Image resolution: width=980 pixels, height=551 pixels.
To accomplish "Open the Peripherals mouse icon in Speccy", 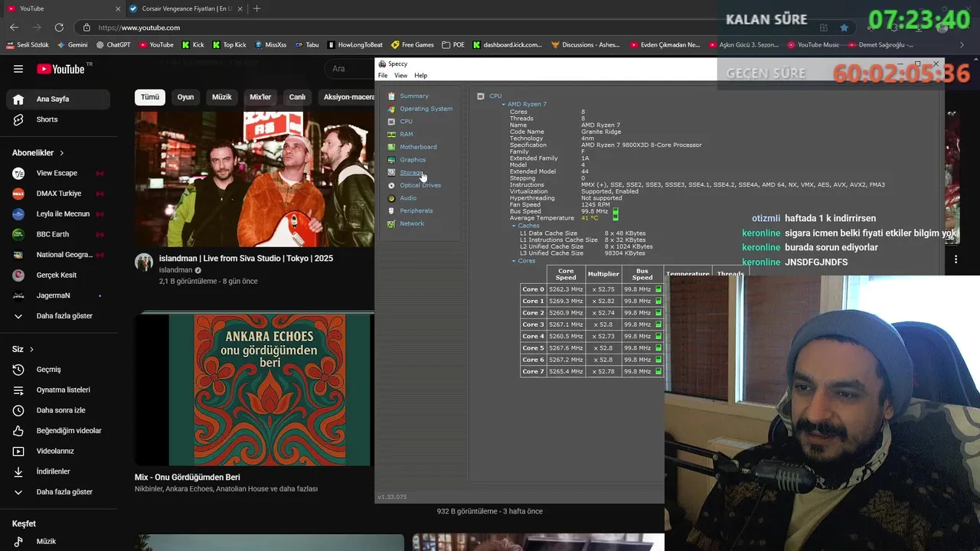I will (391, 210).
